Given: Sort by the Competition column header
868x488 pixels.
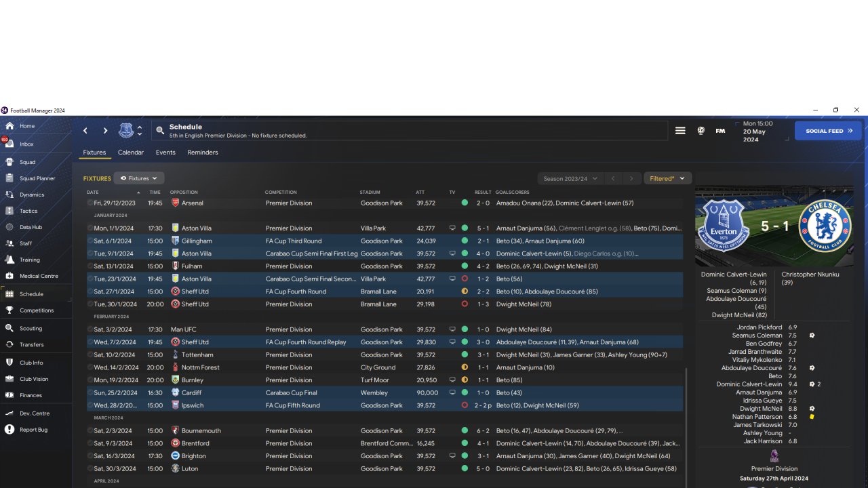Looking at the screenshot, I should tap(281, 192).
